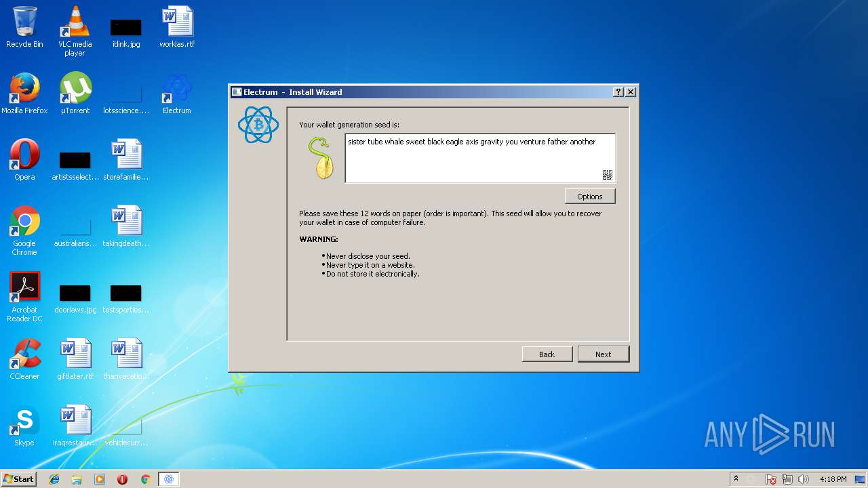The height and width of the screenshot is (488, 868).
Task: Select Electrum desktop shortcut
Action: (177, 94)
